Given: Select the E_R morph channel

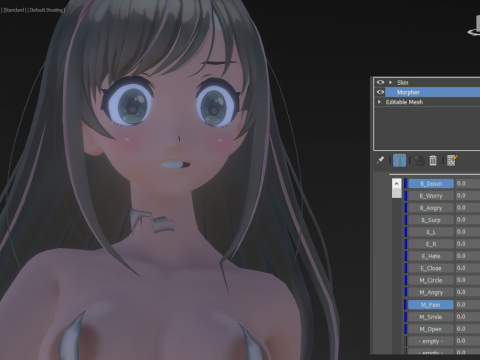Looking at the screenshot, I should 431,244.
